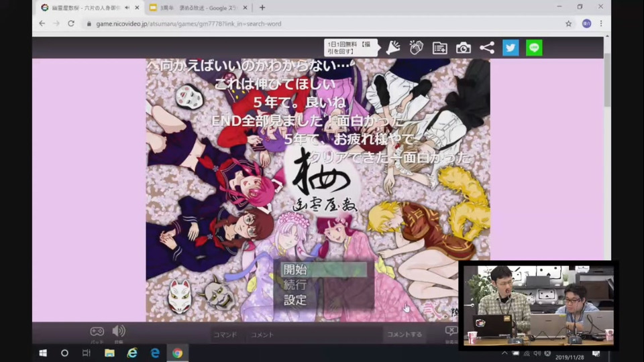This screenshot has width=644, height=362.
Task: Click the 1日1回無料 lottery banner
Action: pos(350,48)
